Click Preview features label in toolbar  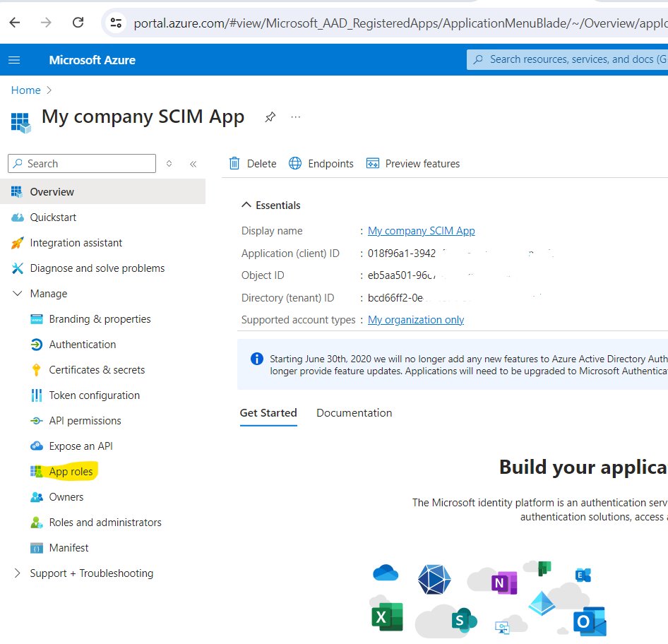pyautogui.click(x=422, y=164)
